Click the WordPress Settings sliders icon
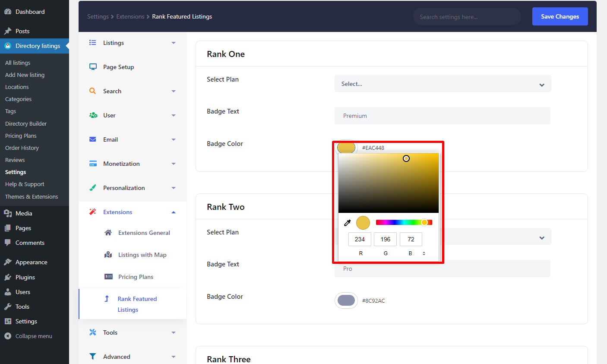 click(8, 321)
